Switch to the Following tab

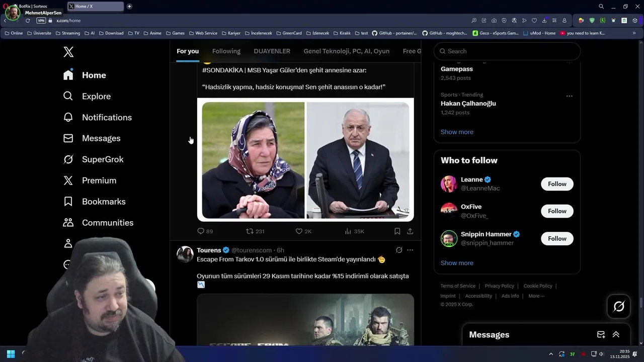[x=226, y=51]
